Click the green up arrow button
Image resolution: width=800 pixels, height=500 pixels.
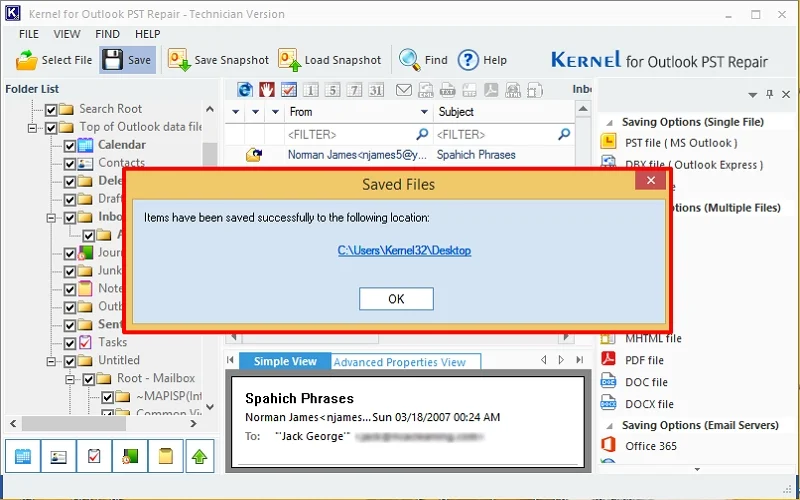coord(199,456)
